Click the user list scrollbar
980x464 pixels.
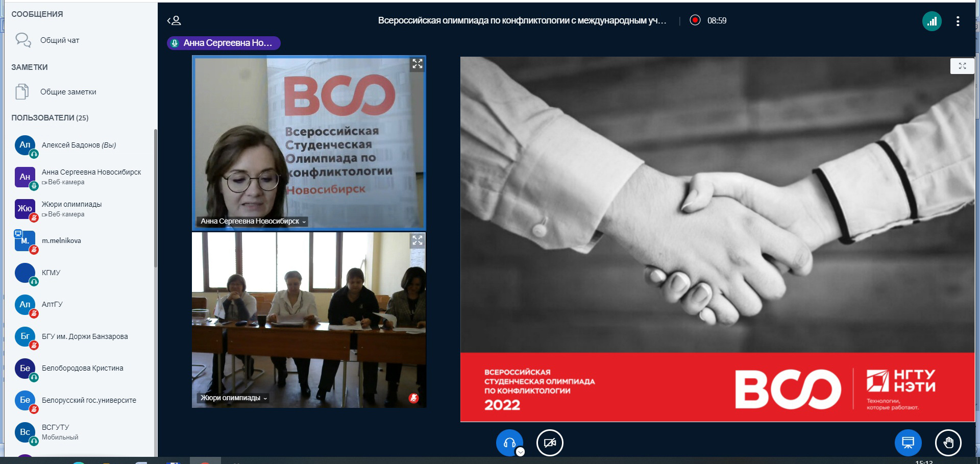(155, 199)
